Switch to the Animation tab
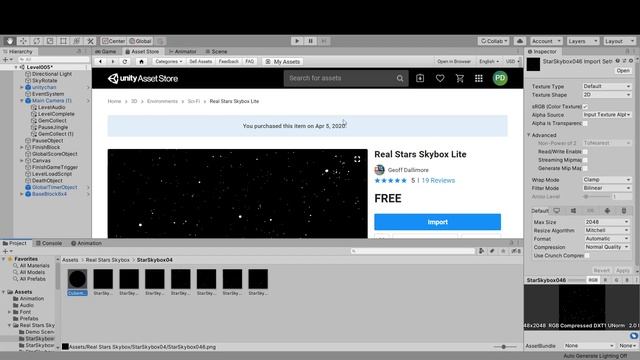Viewport: 640px width, 360px height. 86,243
